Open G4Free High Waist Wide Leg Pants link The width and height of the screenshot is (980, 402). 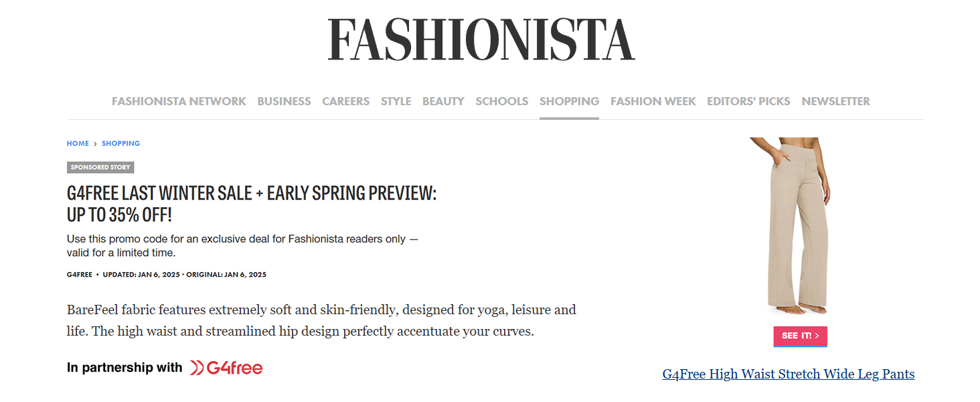tap(788, 374)
